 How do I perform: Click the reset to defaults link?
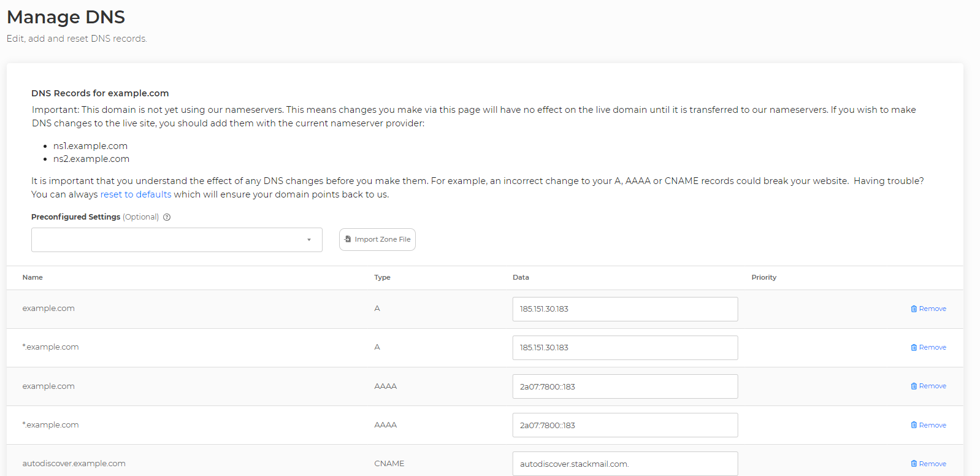click(x=136, y=194)
